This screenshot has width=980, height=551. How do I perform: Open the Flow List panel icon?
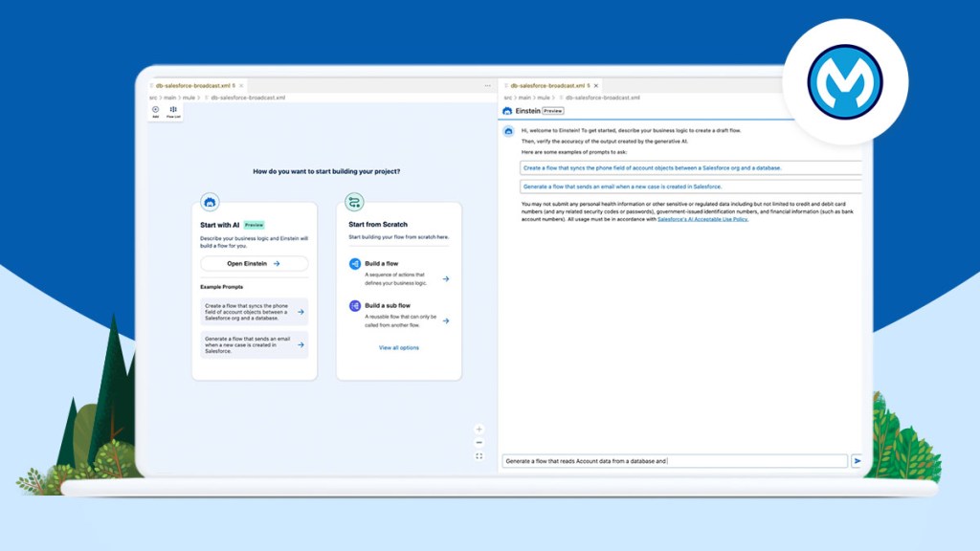pyautogui.click(x=173, y=111)
